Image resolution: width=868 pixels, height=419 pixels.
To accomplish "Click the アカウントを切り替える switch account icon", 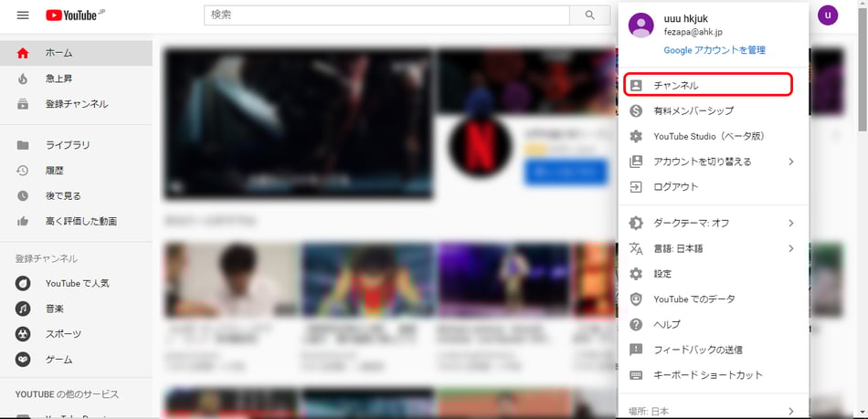I will [636, 162].
